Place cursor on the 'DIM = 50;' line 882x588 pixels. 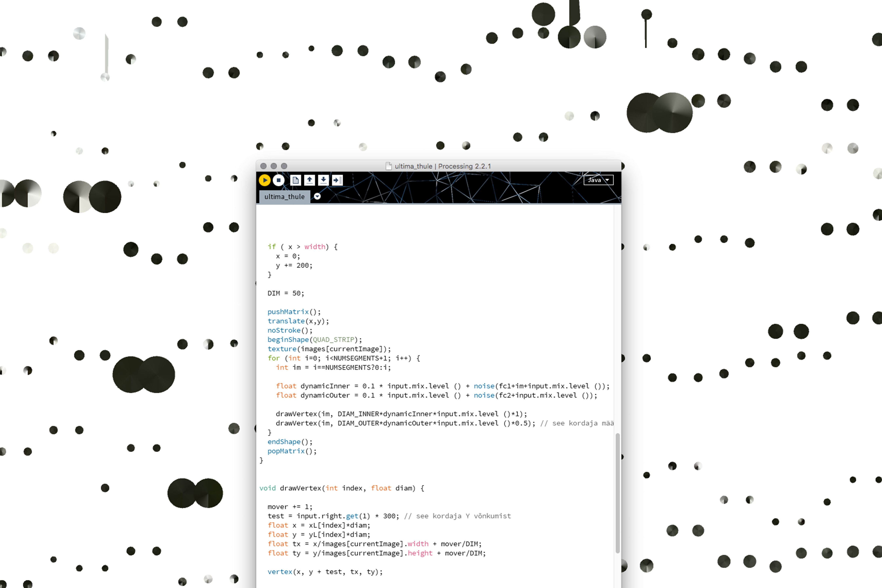pos(286,293)
